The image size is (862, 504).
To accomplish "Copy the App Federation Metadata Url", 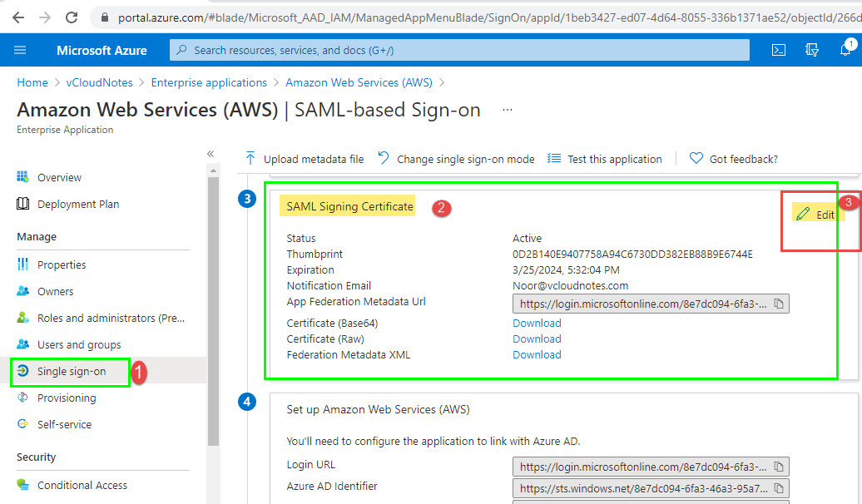I will click(x=780, y=304).
